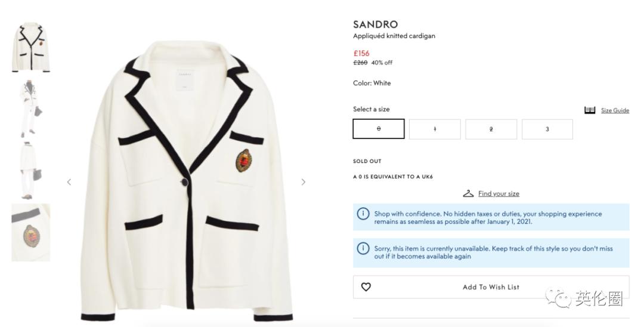Select third thumbnail showing model back view
644x327 pixels.
[x=31, y=171]
